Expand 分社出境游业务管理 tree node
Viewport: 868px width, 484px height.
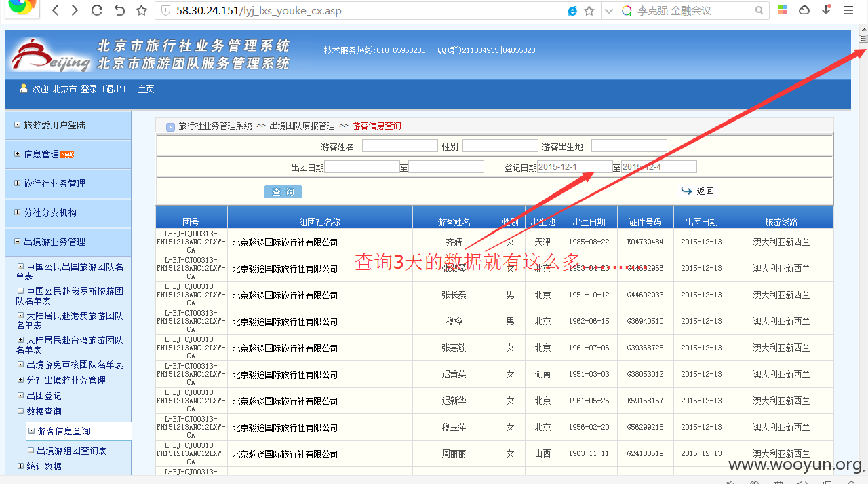point(20,380)
